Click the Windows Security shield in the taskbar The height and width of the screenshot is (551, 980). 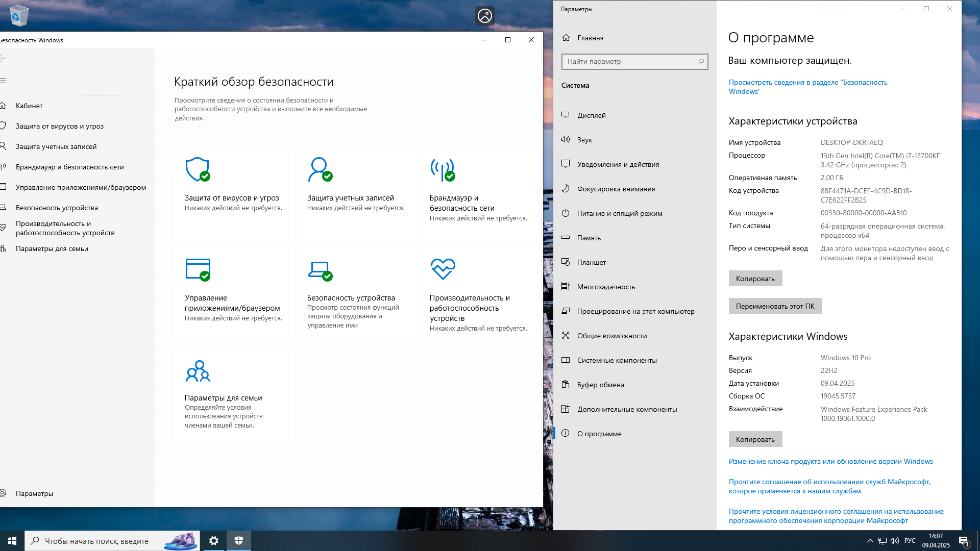[x=238, y=541]
